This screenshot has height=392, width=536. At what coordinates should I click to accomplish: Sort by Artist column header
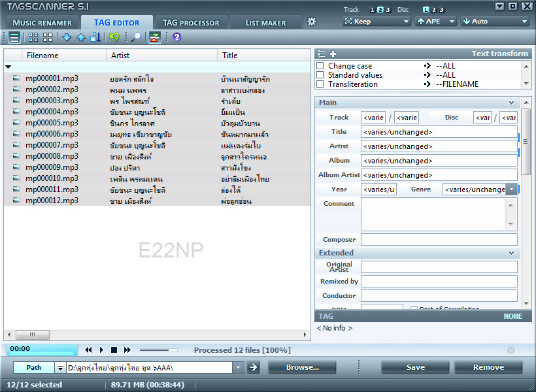(x=161, y=56)
